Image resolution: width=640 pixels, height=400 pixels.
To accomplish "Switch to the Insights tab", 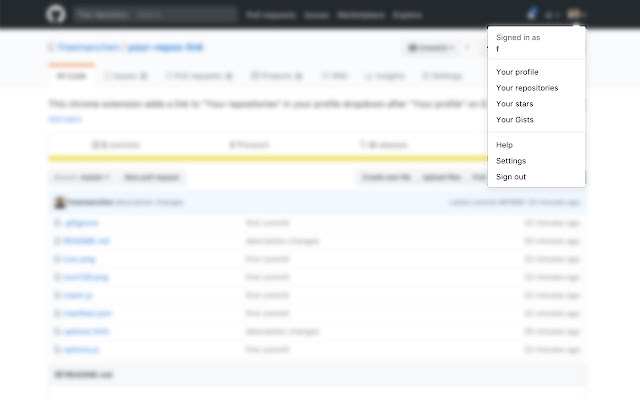I will (x=385, y=76).
